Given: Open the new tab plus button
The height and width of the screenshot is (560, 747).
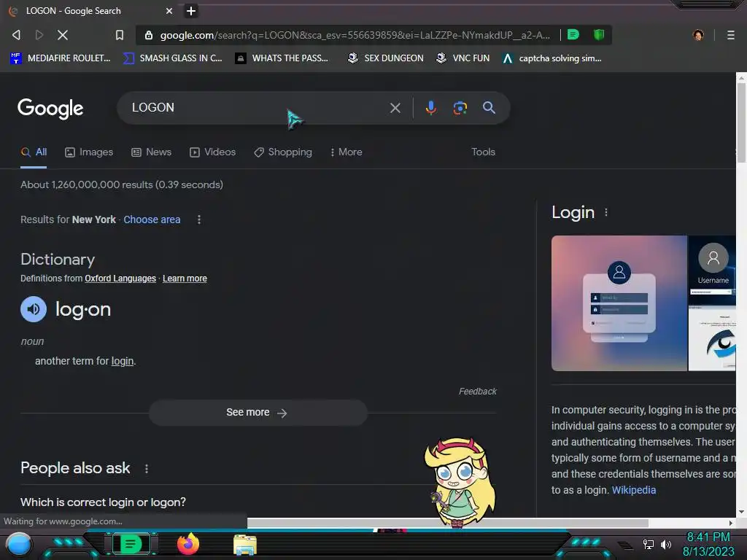Looking at the screenshot, I should coord(191,11).
